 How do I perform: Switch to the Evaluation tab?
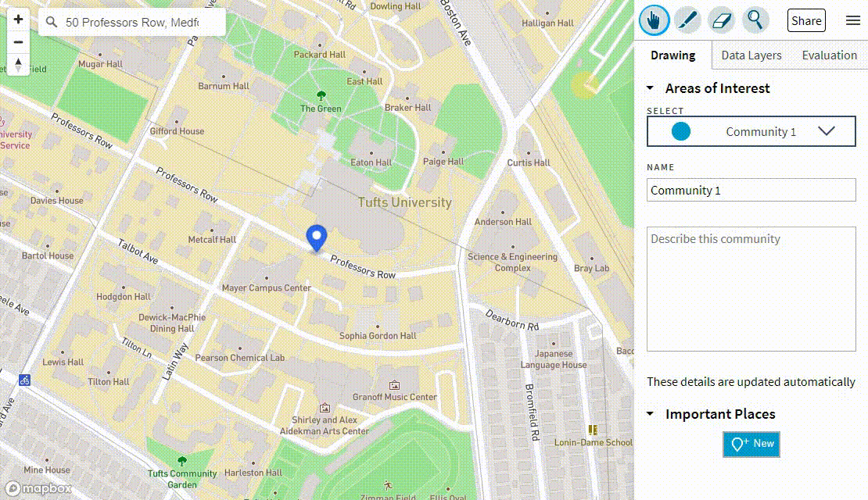[x=829, y=55]
